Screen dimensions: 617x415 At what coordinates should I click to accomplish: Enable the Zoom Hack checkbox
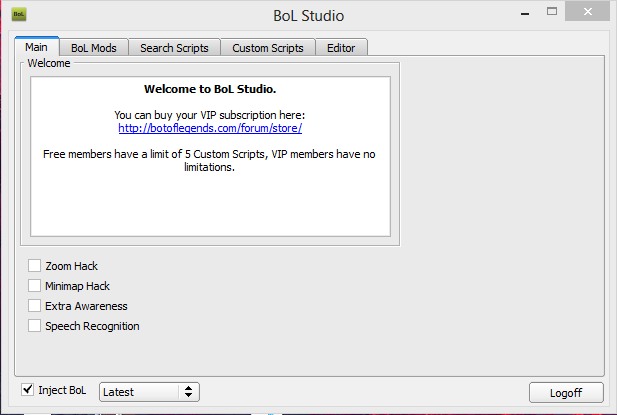[35, 266]
